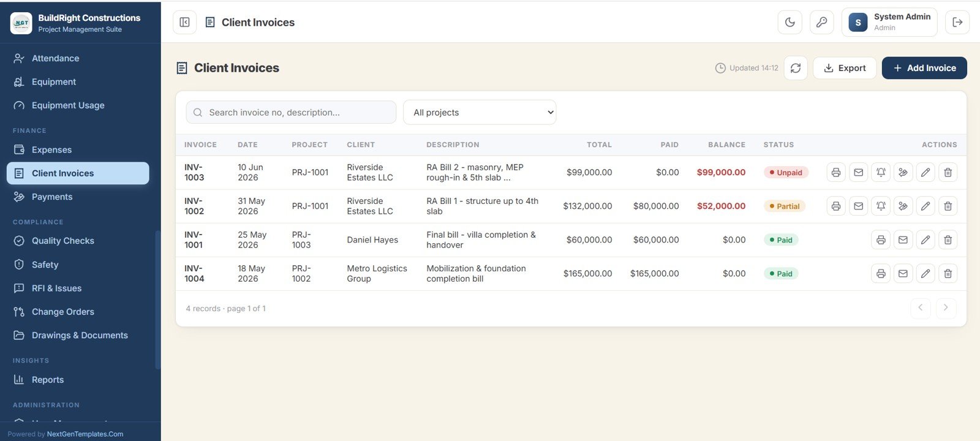Click the Unpaid status badge
Viewport: 980px width, 441px height.
[786, 173]
